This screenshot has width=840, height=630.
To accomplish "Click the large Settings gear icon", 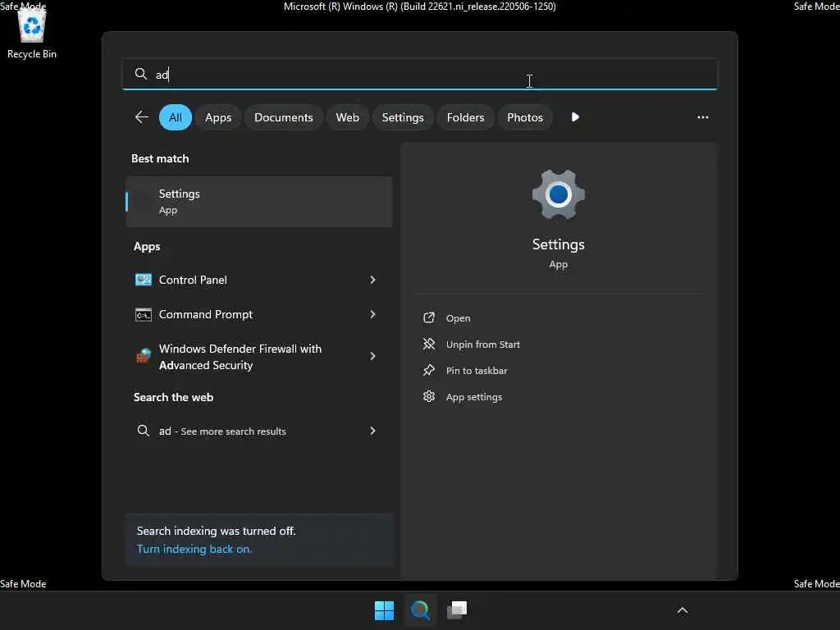I will click(x=558, y=194).
